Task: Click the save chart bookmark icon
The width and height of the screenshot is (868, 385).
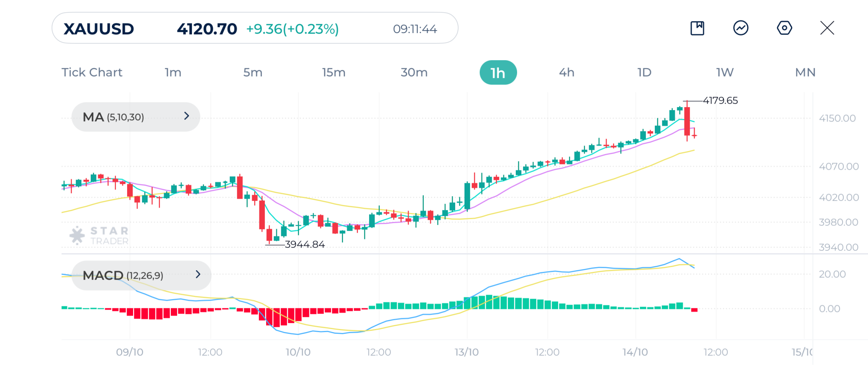Action: click(697, 28)
